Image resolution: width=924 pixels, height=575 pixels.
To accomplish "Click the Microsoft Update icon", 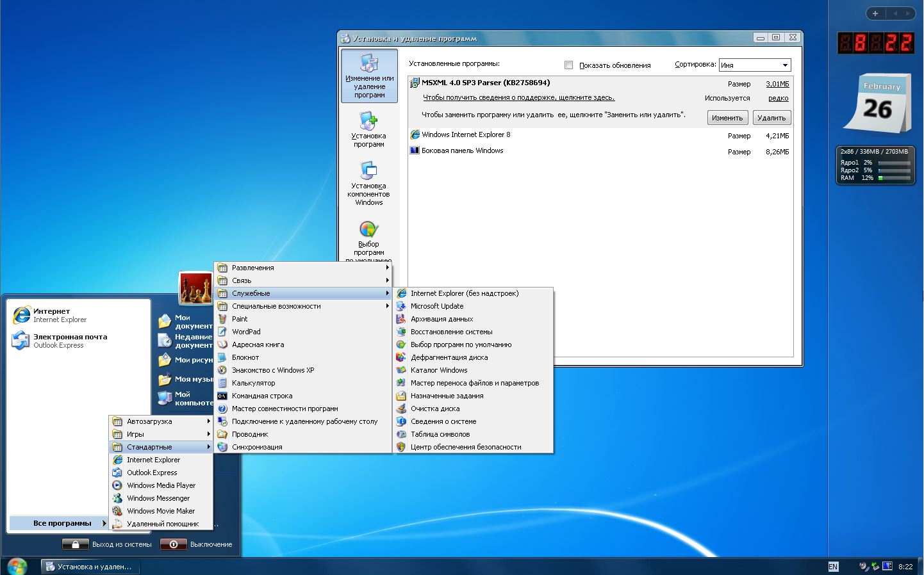I will click(401, 306).
